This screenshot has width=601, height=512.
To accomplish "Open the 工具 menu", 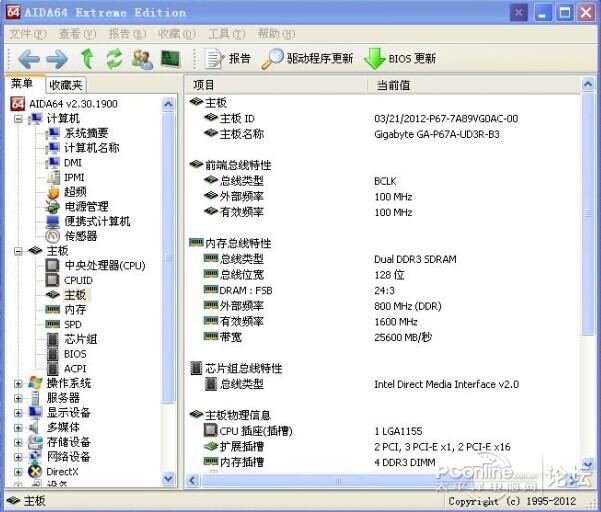I will coord(227,34).
